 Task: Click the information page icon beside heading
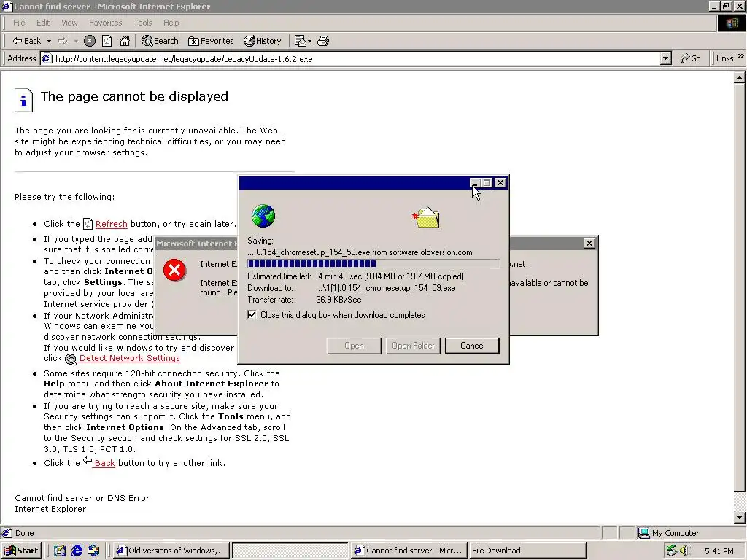click(x=24, y=100)
